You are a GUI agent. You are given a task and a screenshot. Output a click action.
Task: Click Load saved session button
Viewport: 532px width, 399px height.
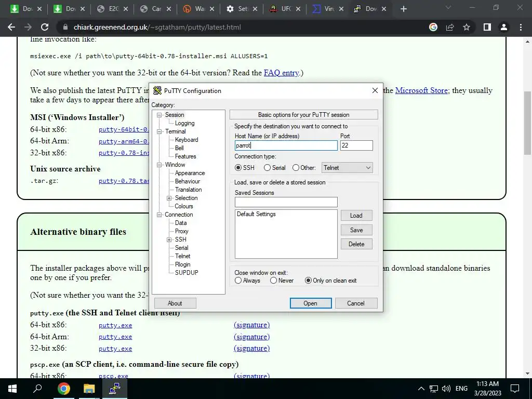click(356, 216)
